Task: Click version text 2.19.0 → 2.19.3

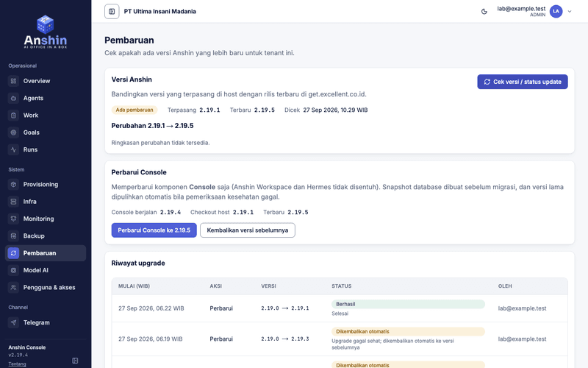Action: [285, 339]
